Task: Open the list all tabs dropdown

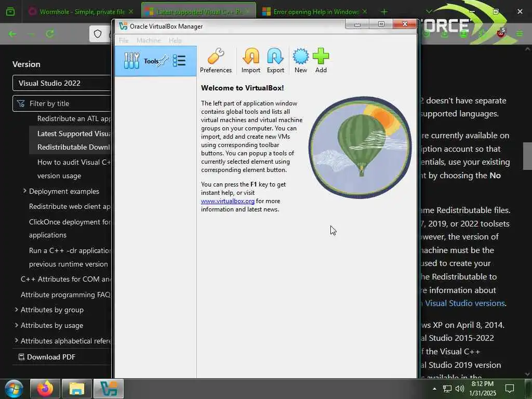Action: click(429, 12)
